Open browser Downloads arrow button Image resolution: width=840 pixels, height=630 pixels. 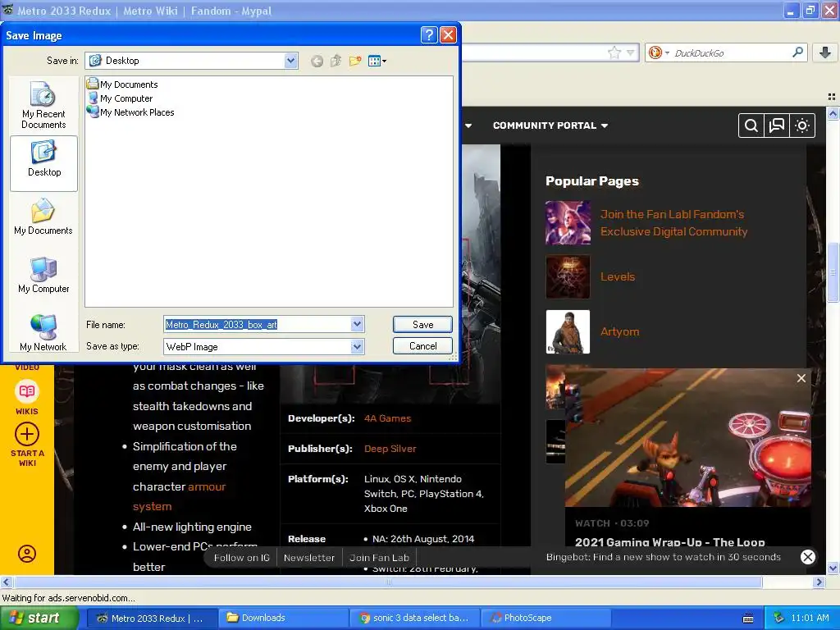825,52
